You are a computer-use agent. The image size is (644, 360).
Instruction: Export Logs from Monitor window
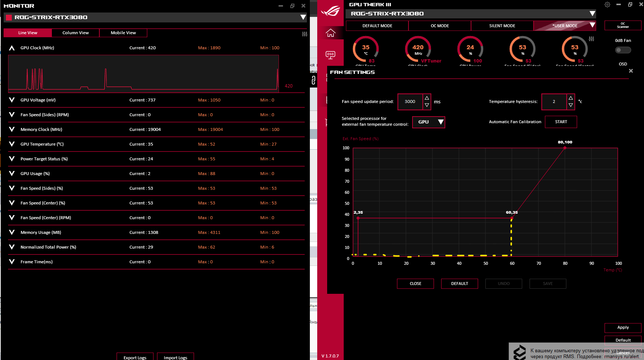pyautogui.click(x=135, y=357)
